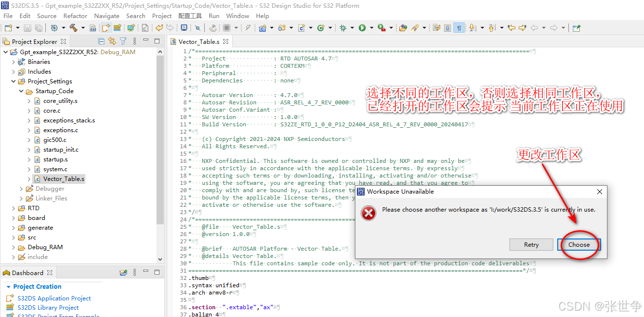Open the Refactor menu
Viewport: 644px width, 317px height.
coord(76,16)
